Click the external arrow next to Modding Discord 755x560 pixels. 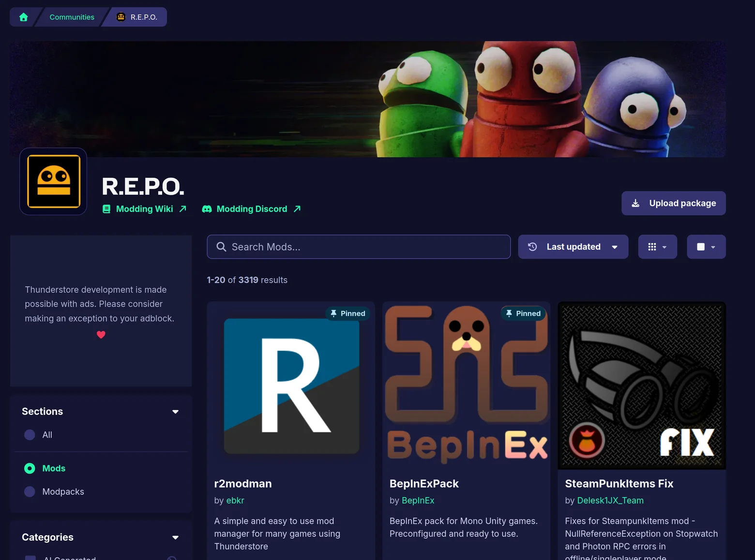(x=297, y=209)
